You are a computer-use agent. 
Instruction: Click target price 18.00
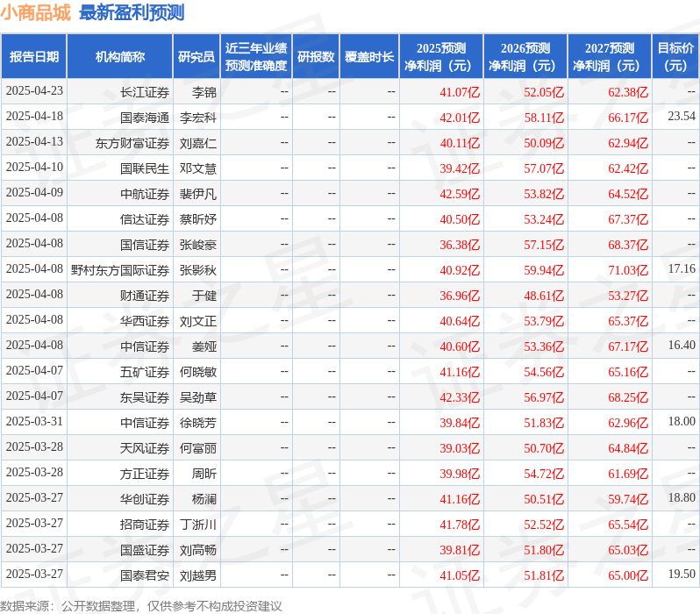pyautogui.click(x=682, y=422)
